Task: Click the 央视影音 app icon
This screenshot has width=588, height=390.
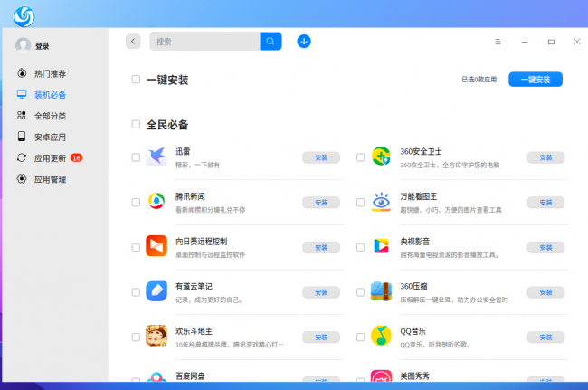Action: coord(381,246)
